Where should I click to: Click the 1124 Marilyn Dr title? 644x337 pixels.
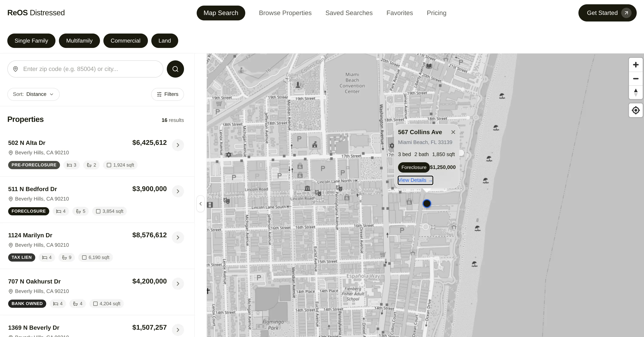pos(30,236)
